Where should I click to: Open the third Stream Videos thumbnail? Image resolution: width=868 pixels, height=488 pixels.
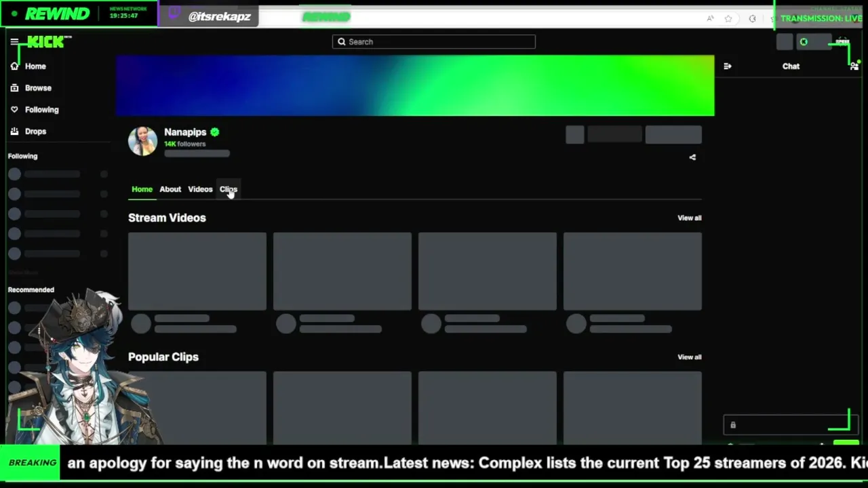(488, 271)
